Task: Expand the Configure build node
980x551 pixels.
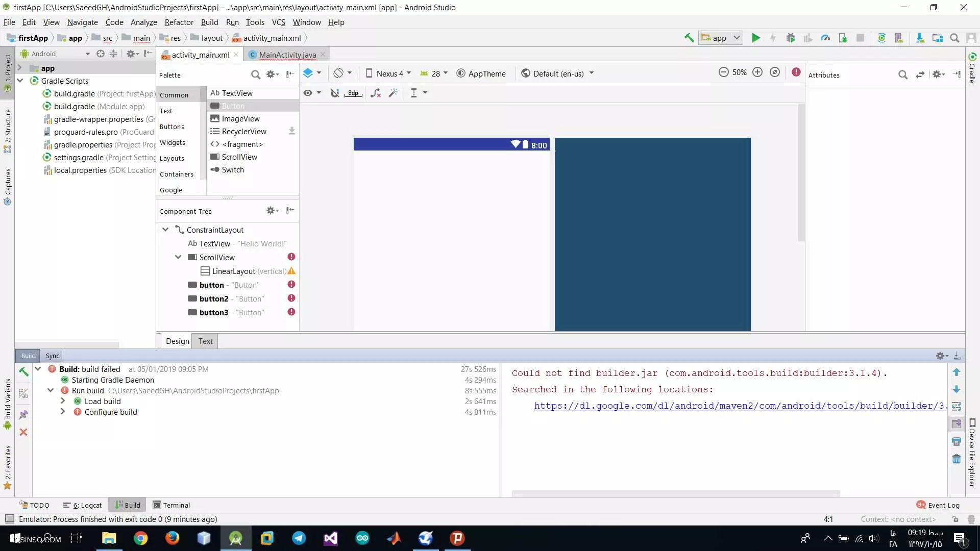Action: (x=63, y=412)
